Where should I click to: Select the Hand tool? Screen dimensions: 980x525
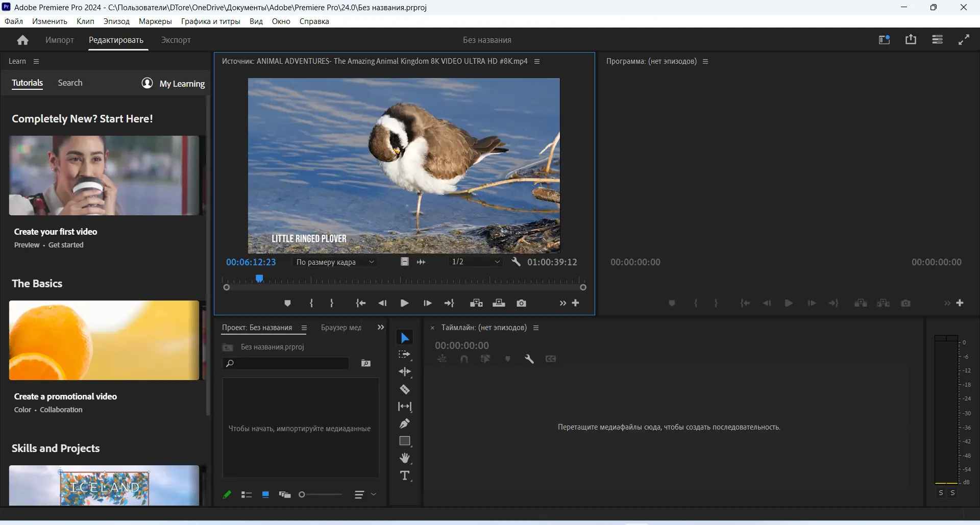click(405, 458)
